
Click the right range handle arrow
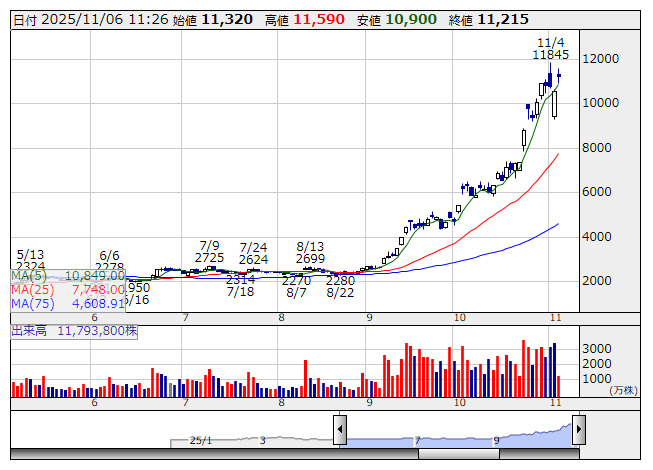click(x=579, y=429)
